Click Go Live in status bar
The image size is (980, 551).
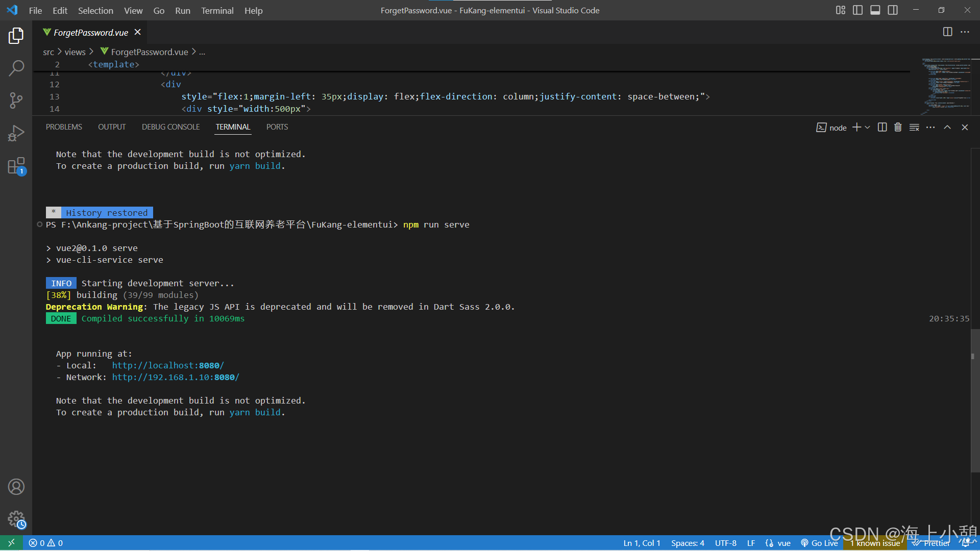pyautogui.click(x=819, y=543)
